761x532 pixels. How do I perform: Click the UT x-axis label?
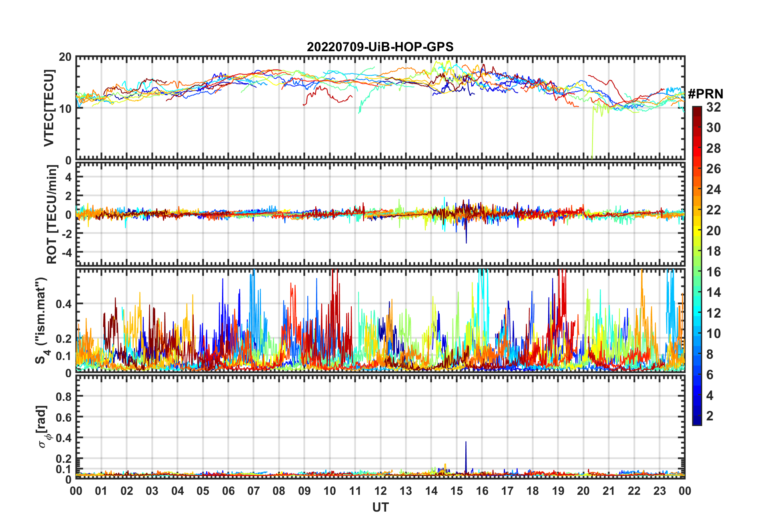[x=380, y=508]
